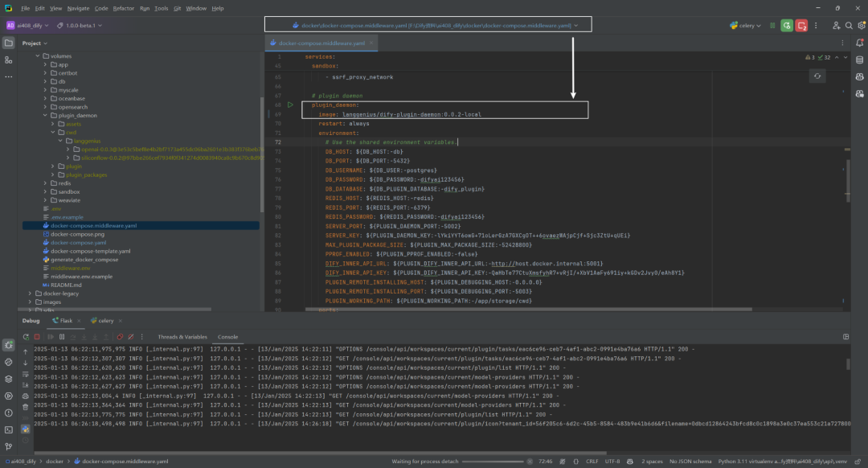Open the Git tool window icon
The image size is (868, 468).
[x=8, y=446]
